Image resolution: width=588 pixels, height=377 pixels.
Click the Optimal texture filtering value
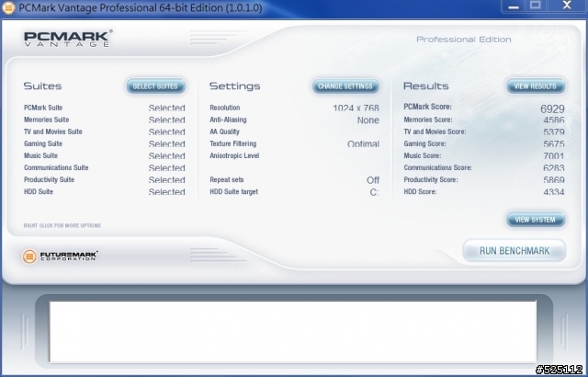click(x=363, y=144)
